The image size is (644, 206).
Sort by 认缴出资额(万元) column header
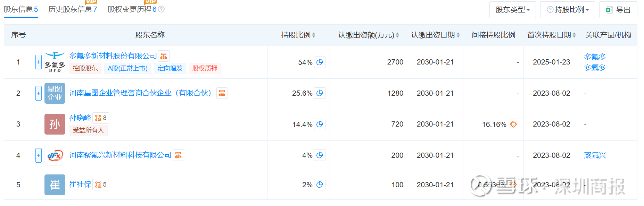coord(369,35)
